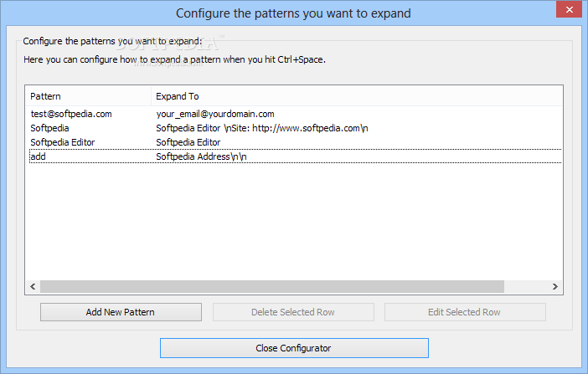Select the add pattern row
This screenshot has width=588, height=374.
pyautogui.click(x=296, y=156)
